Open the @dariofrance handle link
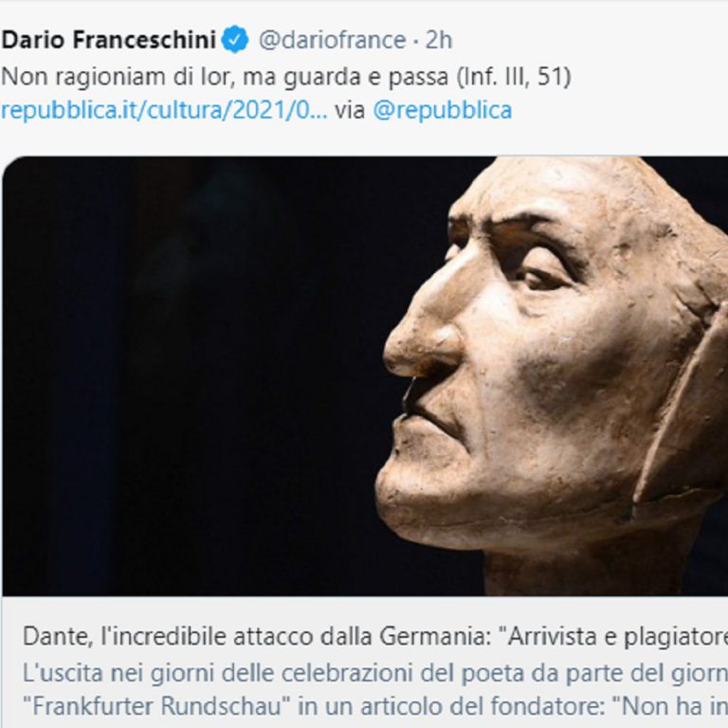 click(333, 40)
